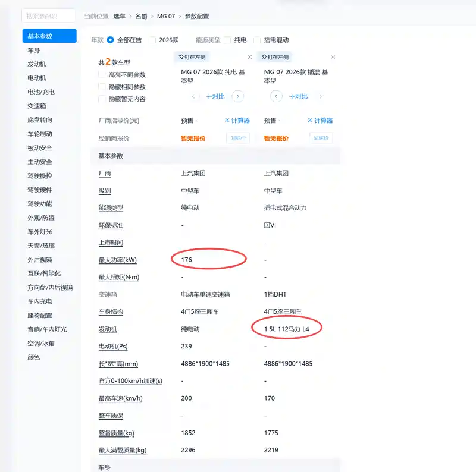
Task: Select 基本参数 in the sidebar
Action: point(49,36)
